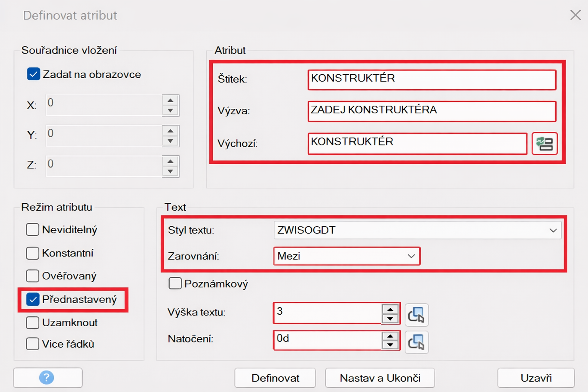Open the Styl textu dropdown

(417, 230)
